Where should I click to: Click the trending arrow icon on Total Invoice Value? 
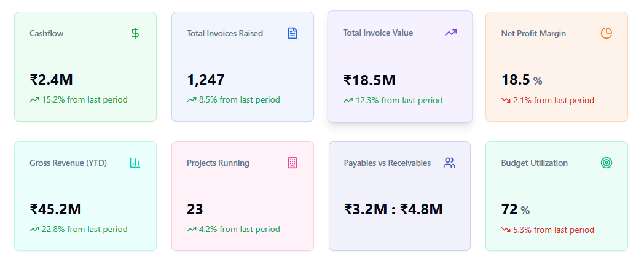pyautogui.click(x=450, y=33)
